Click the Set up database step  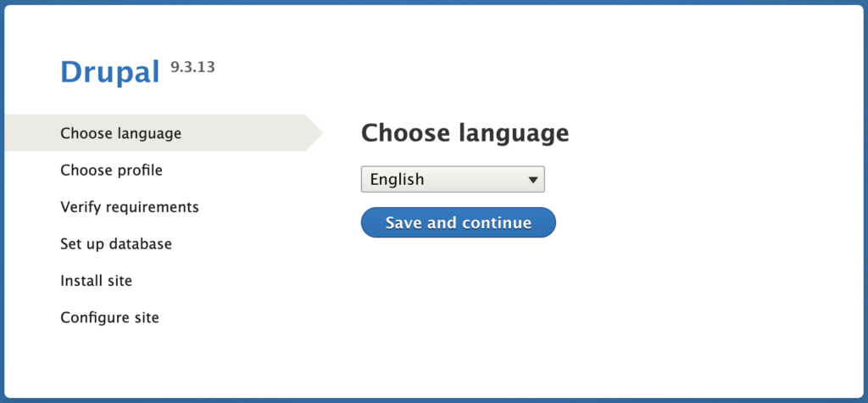pyautogui.click(x=115, y=243)
